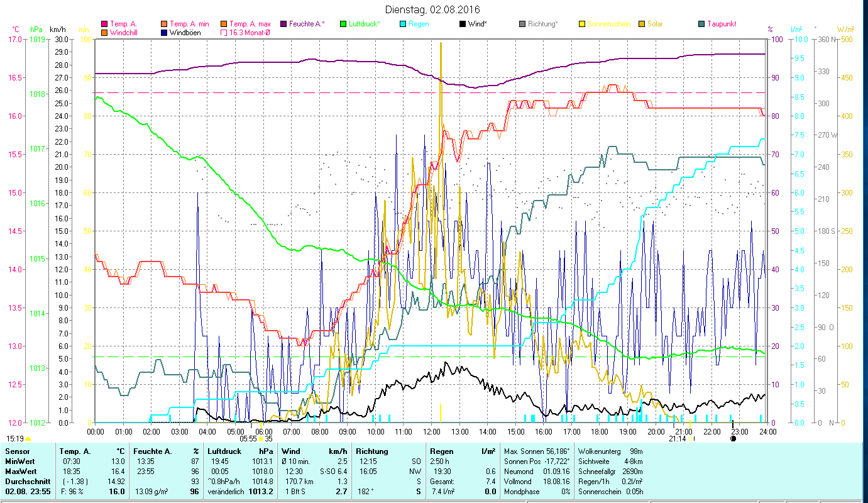The image size is (868, 503).
Task: Click the cyan Regen legend swatch
Action: [x=403, y=24]
